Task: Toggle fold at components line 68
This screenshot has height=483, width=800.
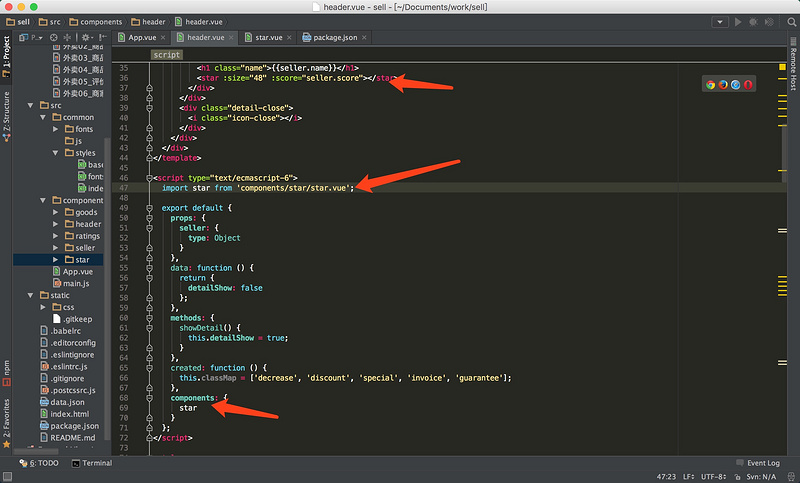Action: tap(149, 398)
